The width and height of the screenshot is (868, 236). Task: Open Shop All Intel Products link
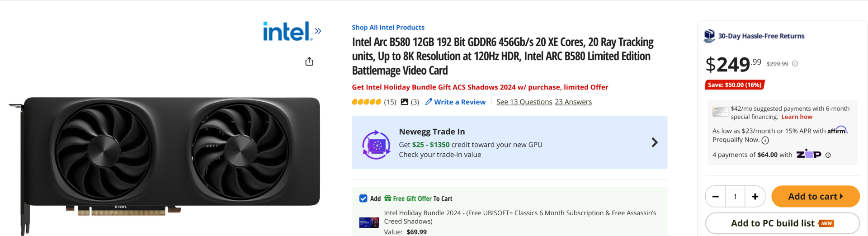coord(388,28)
